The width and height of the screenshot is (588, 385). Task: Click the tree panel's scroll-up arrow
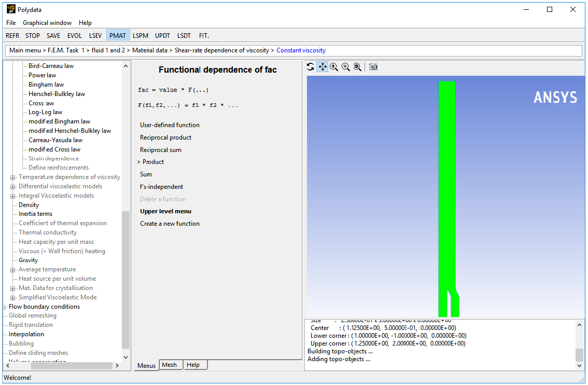(125, 66)
